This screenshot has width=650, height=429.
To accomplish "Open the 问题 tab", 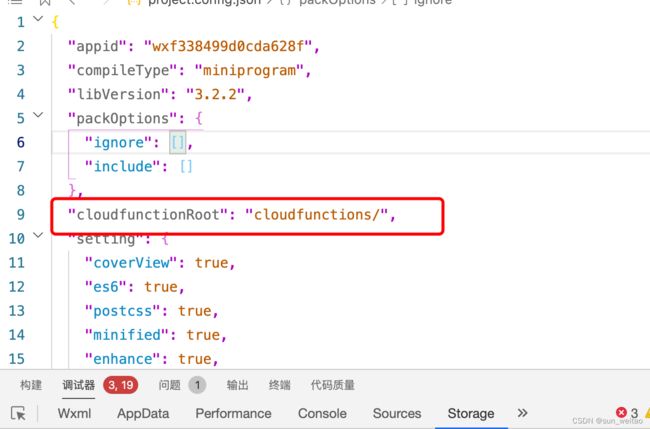I will click(169, 385).
